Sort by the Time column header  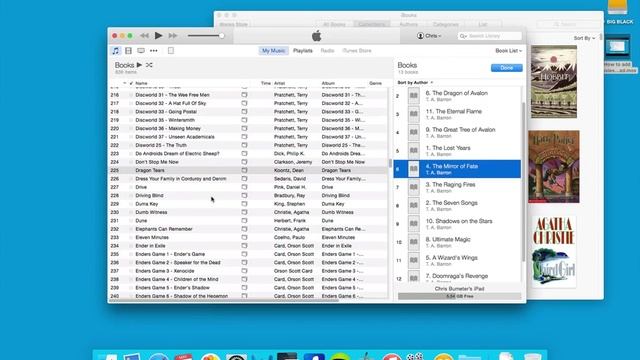[x=266, y=83]
